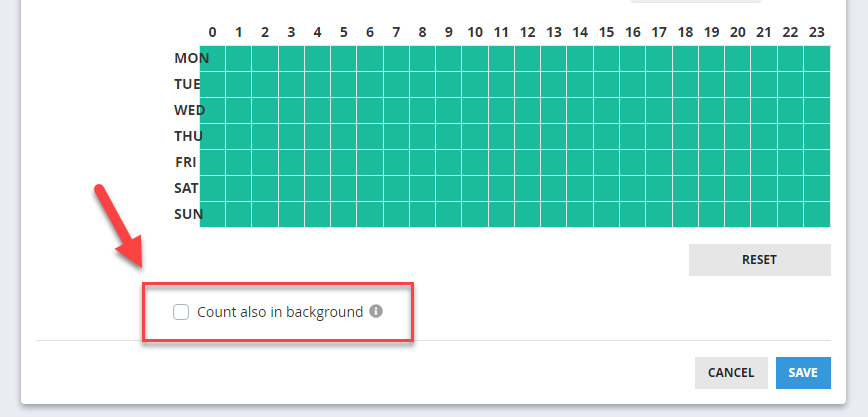This screenshot has height=417, width=868.
Task: Click the hour 23 column header
Action: [817, 33]
